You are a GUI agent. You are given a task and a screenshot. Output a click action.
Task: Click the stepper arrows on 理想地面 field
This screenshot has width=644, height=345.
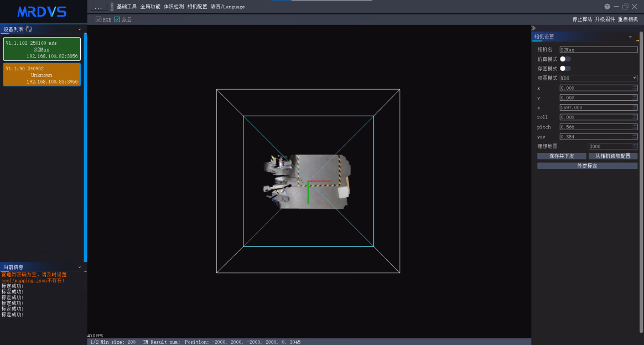(635, 146)
